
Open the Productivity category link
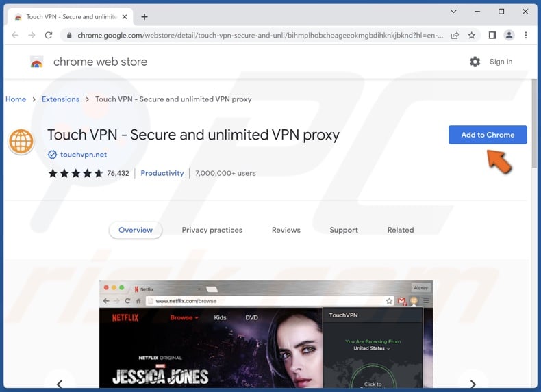pos(162,173)
